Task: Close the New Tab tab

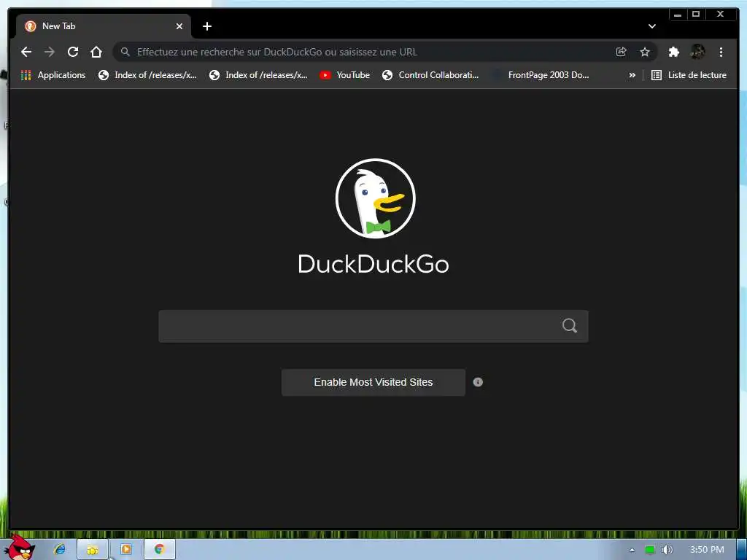Action: click(179, 26)
